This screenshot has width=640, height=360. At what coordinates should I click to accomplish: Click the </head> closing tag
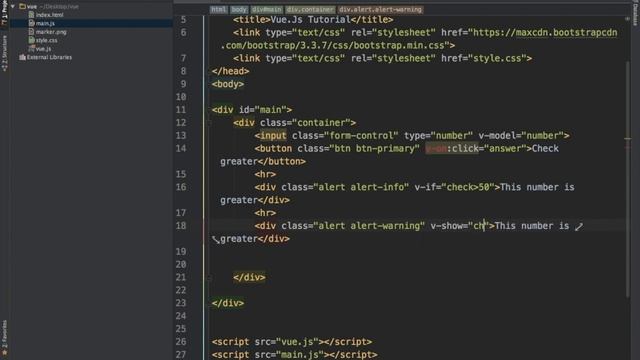[x=231, y=71]
